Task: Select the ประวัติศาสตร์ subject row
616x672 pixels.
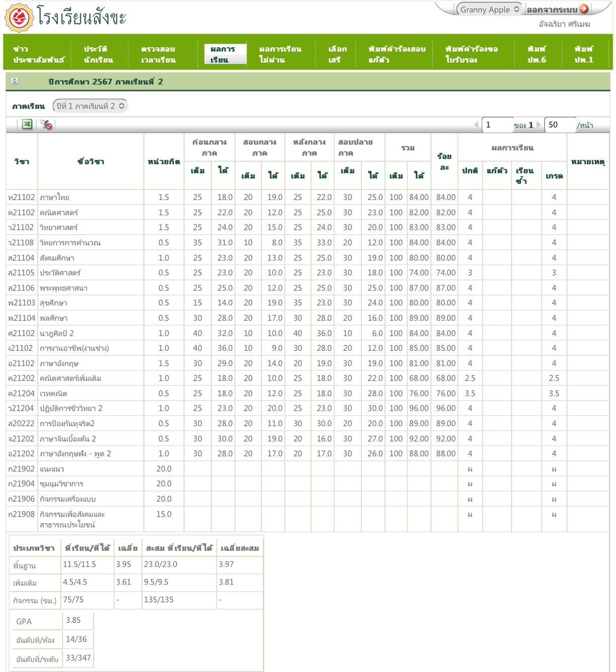Action: [x=308, y=272]
